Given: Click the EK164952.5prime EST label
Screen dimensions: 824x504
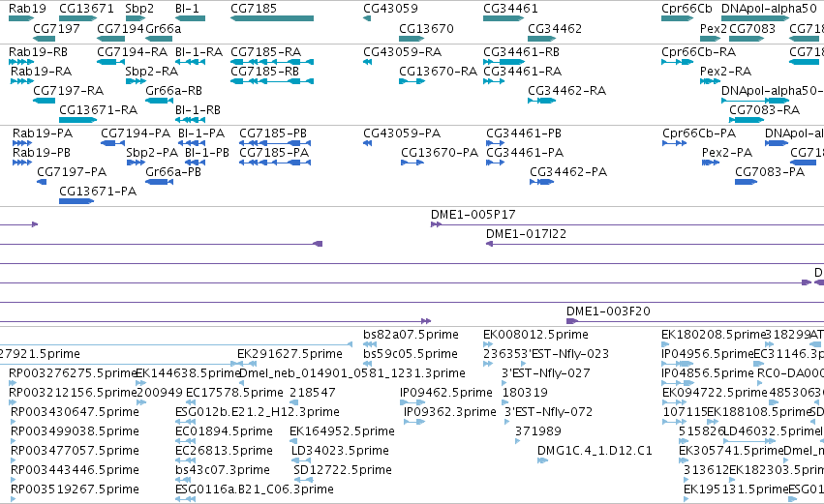Looking at the screenshot, I should (342, 431).
